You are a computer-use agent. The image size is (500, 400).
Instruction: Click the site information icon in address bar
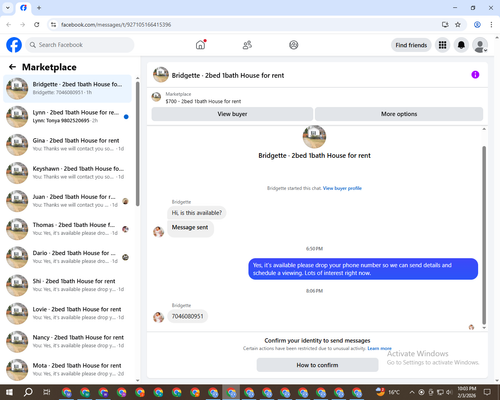[x=53, y=25]
